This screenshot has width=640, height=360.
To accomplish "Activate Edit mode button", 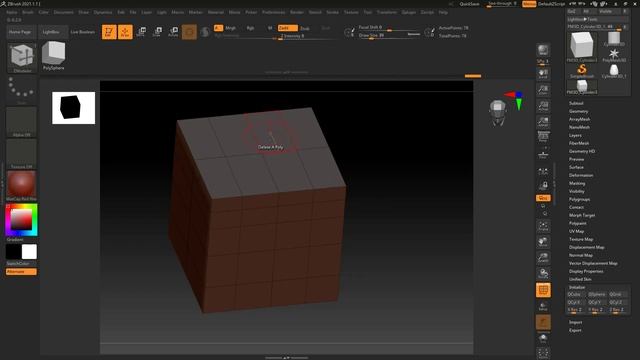I will 109,32.
